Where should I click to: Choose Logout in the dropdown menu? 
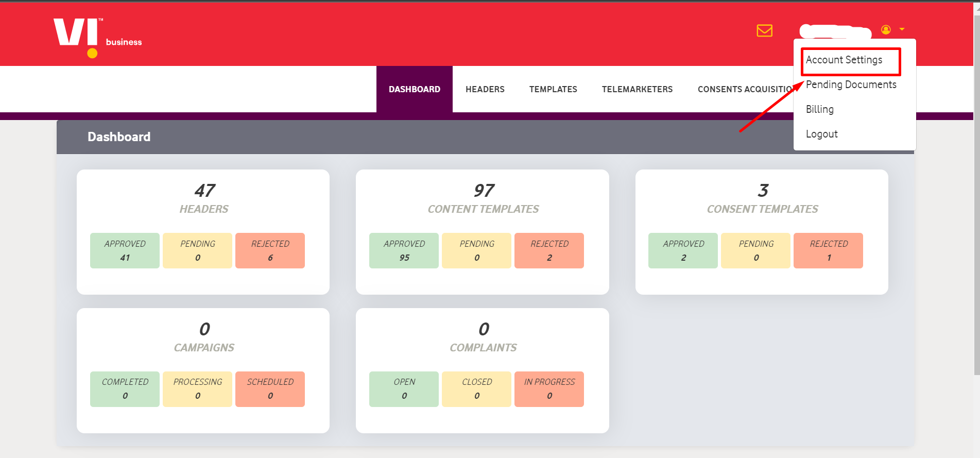(821, 134)
